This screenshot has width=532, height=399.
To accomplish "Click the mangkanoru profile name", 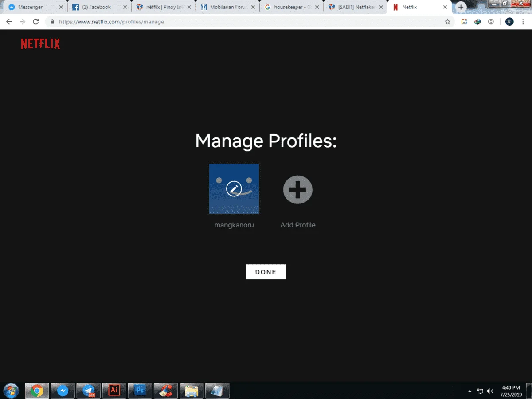I will [x=234, y=225].
